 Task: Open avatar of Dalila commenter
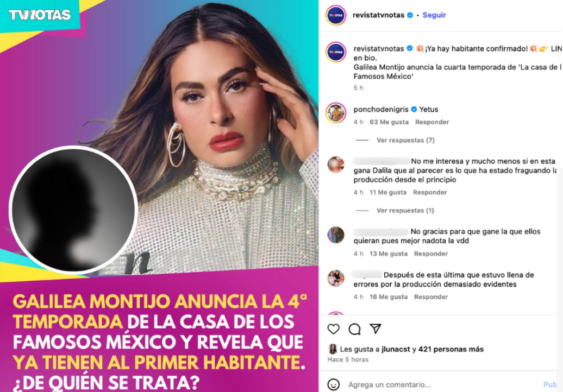pos(336,165)
